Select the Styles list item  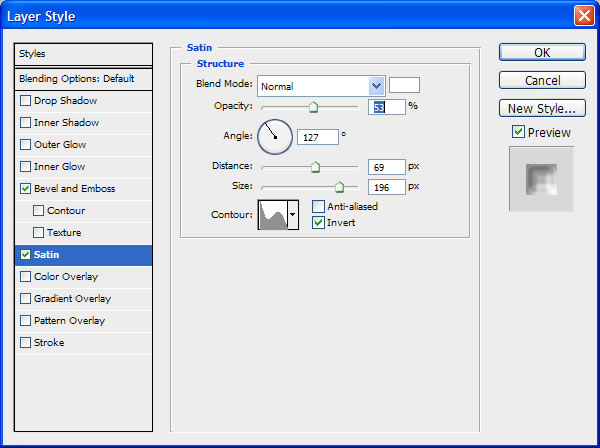(83, 54)
